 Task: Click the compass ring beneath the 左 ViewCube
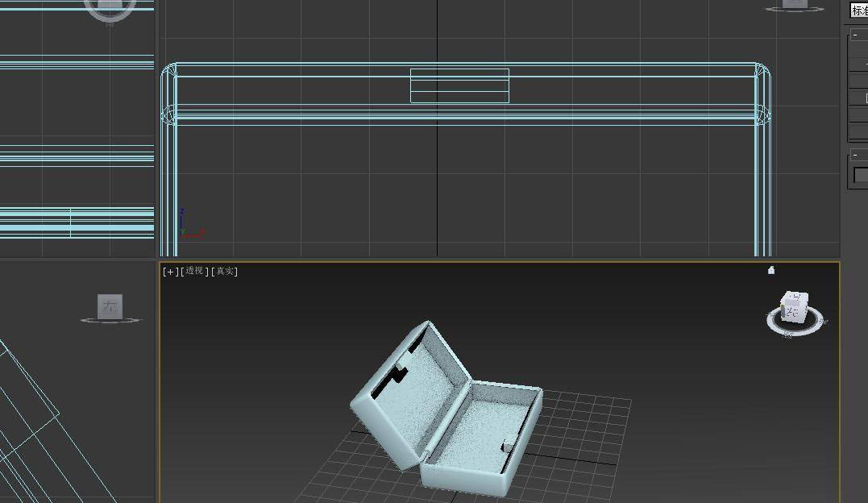tap(110, 321)
